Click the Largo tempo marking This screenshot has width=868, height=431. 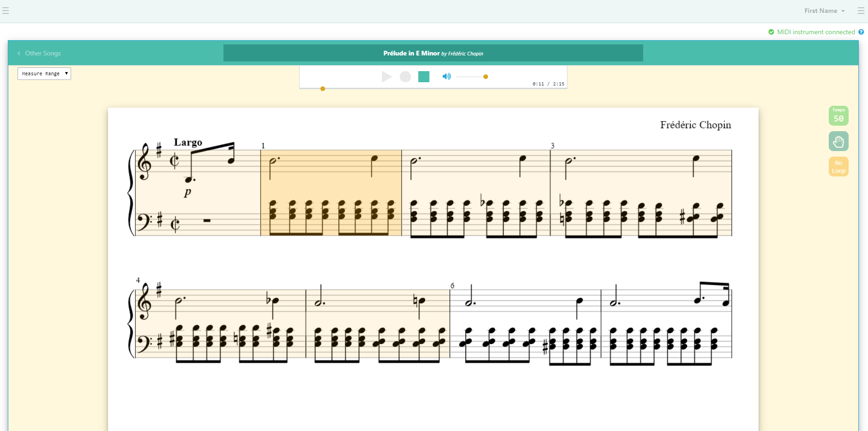(188, 142)
